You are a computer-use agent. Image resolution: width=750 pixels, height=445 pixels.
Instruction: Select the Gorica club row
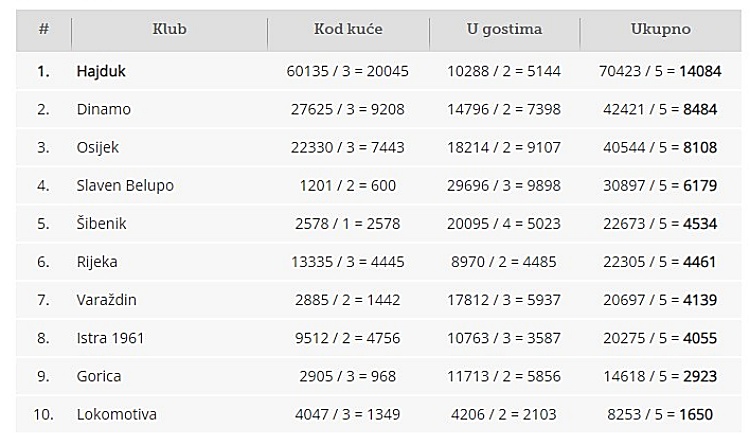[x=378, y=376]
